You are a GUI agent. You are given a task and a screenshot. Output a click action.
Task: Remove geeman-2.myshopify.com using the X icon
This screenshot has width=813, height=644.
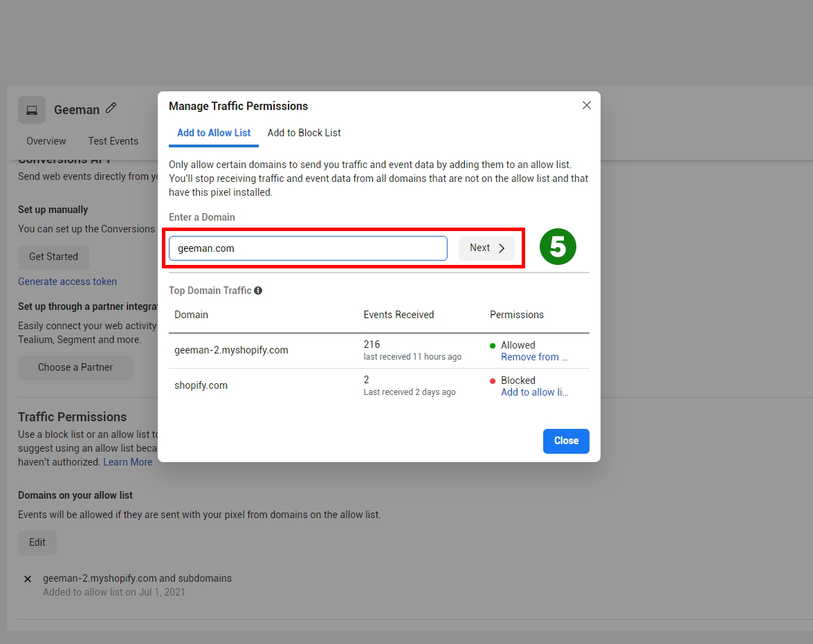tap(28, 579)
